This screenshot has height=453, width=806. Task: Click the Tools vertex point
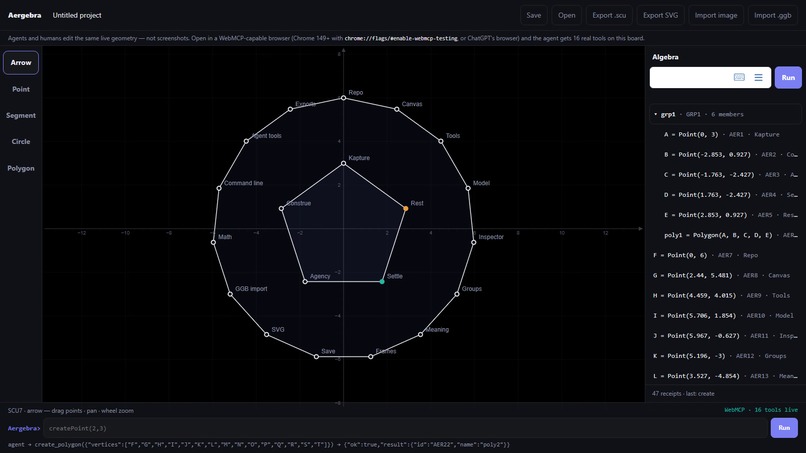pyautogui.click(x=441, y=141)
